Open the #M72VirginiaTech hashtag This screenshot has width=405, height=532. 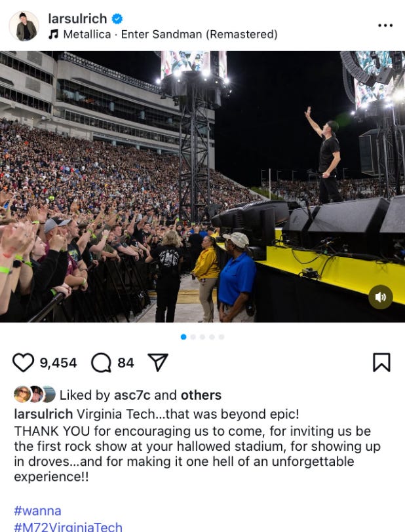coord(68,527)
